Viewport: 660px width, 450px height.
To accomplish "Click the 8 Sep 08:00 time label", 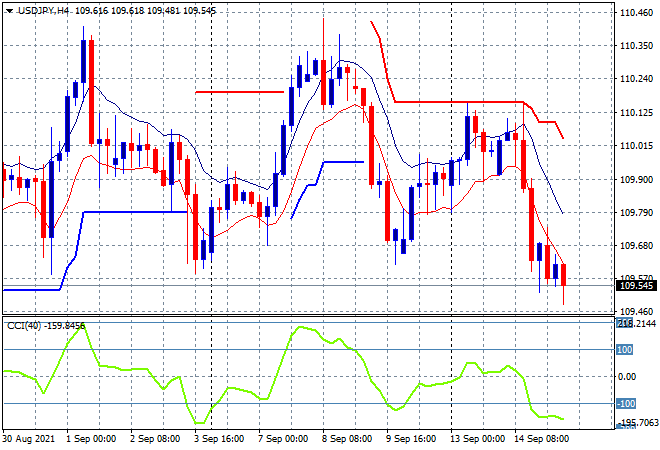I will pyautogui.click(x=347, y=439).
